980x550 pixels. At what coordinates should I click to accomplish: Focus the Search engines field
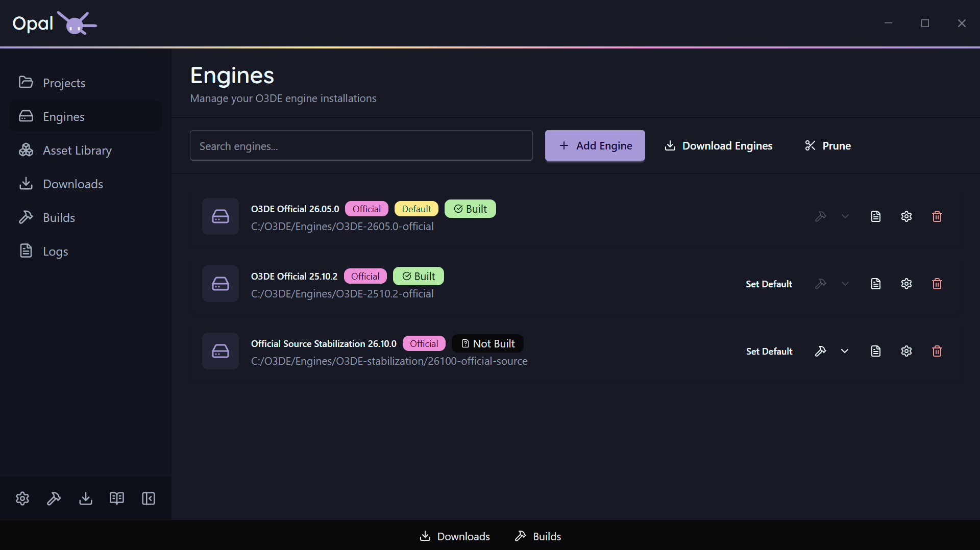(x=361, y=145)
